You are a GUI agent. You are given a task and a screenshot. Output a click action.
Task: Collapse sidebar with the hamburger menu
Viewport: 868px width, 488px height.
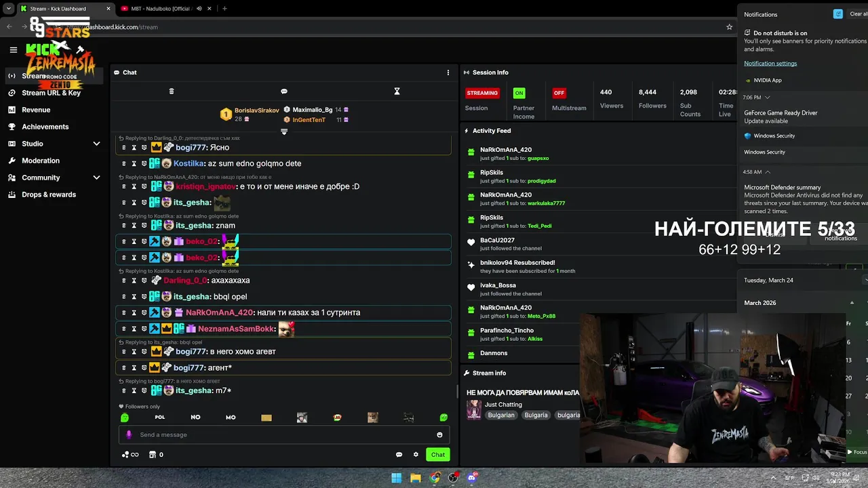tap(13, 49)
